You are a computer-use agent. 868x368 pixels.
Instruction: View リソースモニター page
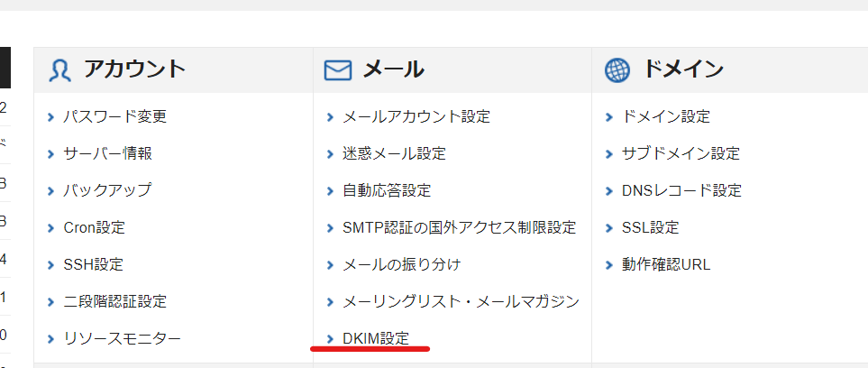122,338
